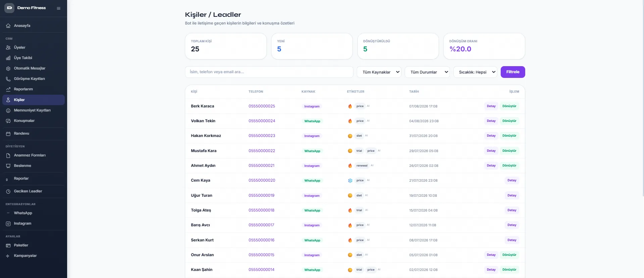Open Görüşme Kayıtları phone icon

[8, 79]
